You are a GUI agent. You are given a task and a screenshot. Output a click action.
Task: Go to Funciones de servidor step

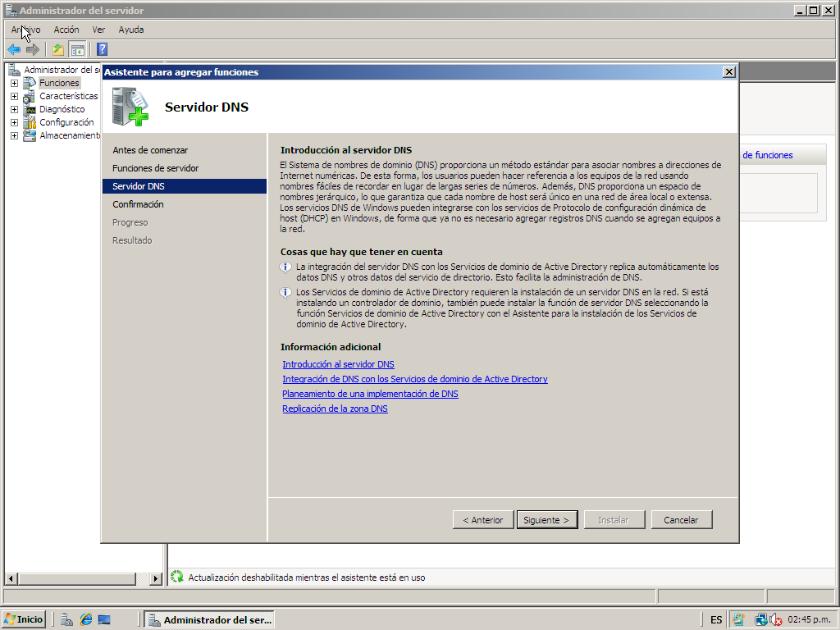pyautogui.click(x=155, y=168)
